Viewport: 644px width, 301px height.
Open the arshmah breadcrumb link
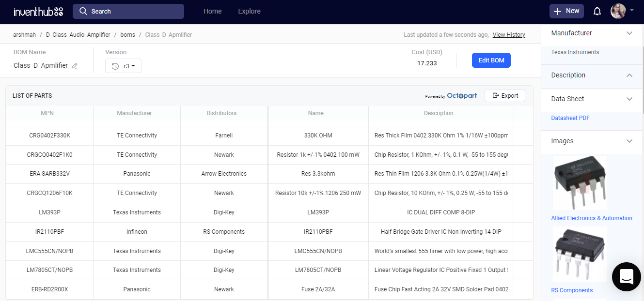(x=24, y=35)
